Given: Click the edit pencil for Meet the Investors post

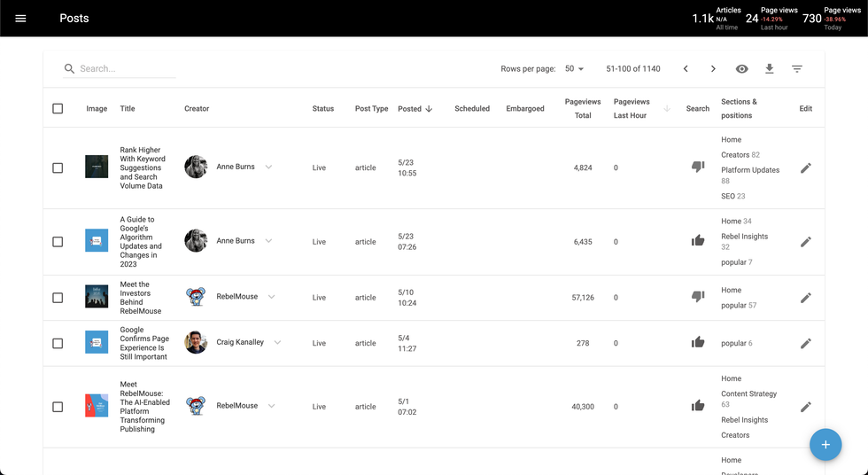Looking at the screenshot, I should pos(805,298).
